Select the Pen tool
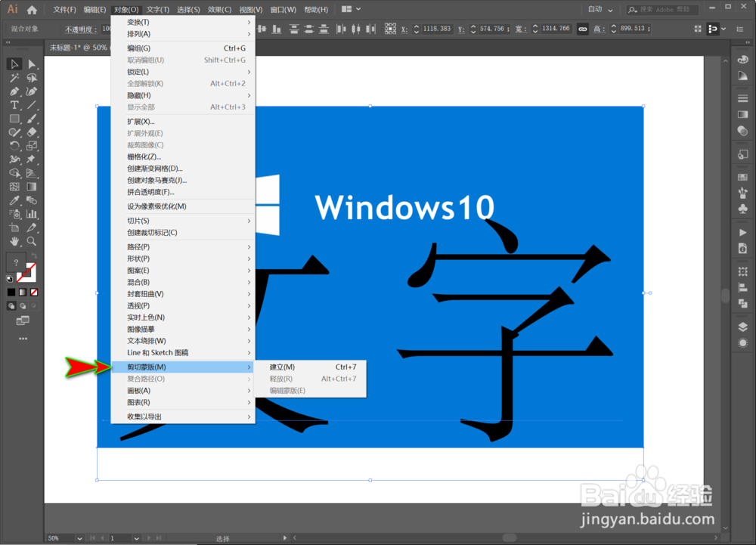 click(x=14, y=91)
